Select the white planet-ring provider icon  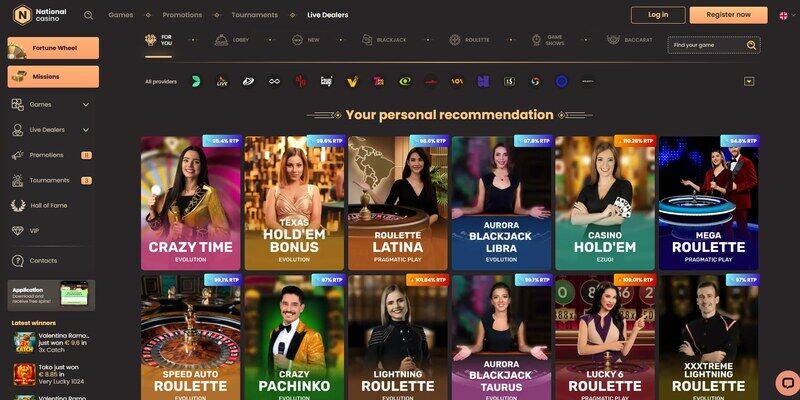pos(248,82)
